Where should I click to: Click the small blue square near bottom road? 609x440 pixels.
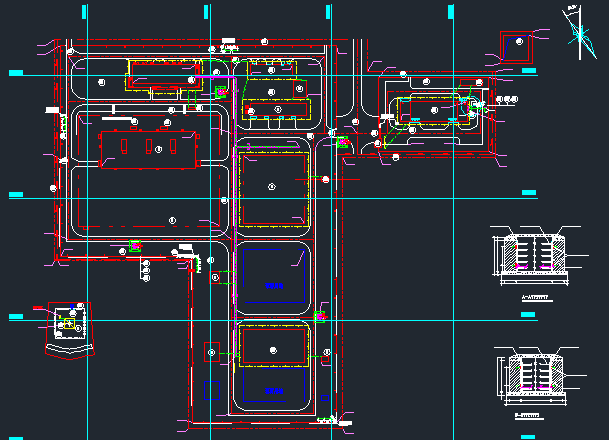tap(210, 388)
